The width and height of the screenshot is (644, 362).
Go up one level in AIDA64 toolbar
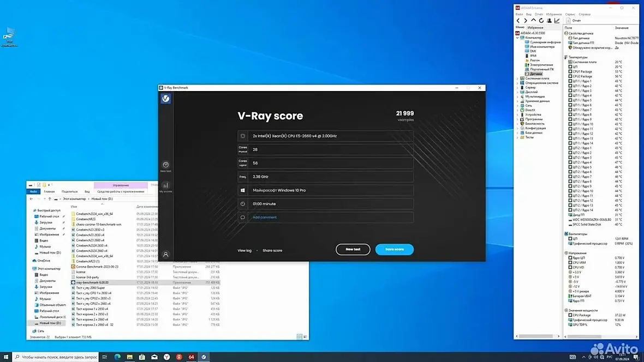click(x=534, y=21)
